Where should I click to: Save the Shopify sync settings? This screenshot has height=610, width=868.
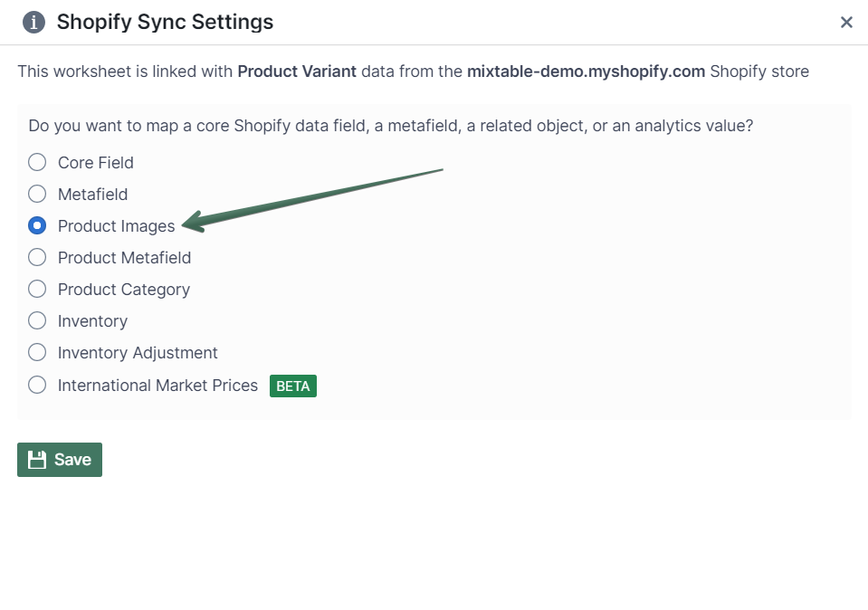click(x=59, y=459)
